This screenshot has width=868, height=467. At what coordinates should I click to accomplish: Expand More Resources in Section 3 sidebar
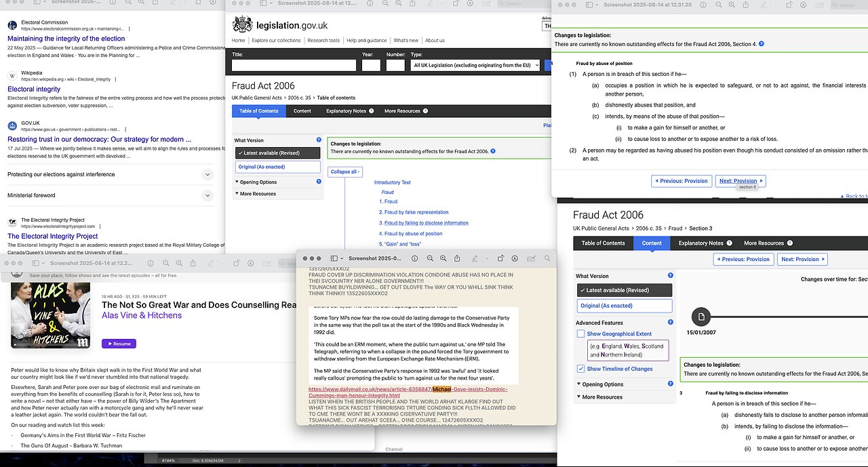pyautogui.click(x=599, y=397)
